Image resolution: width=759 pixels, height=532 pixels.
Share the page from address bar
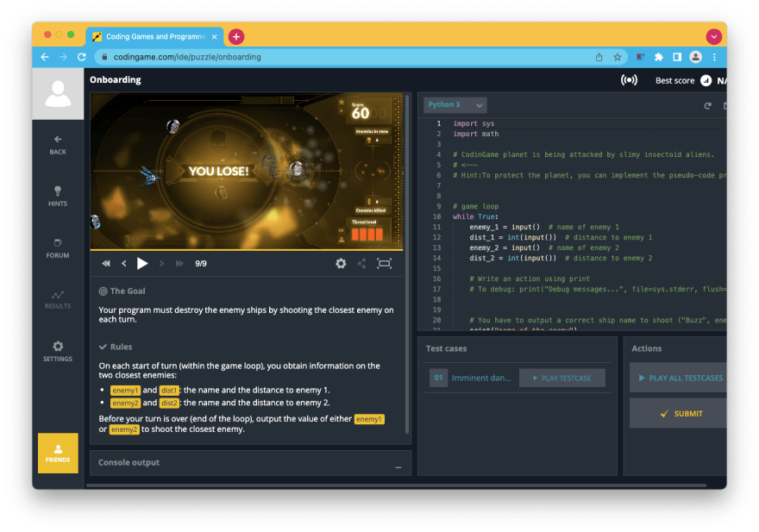click(x=599, y=57)
